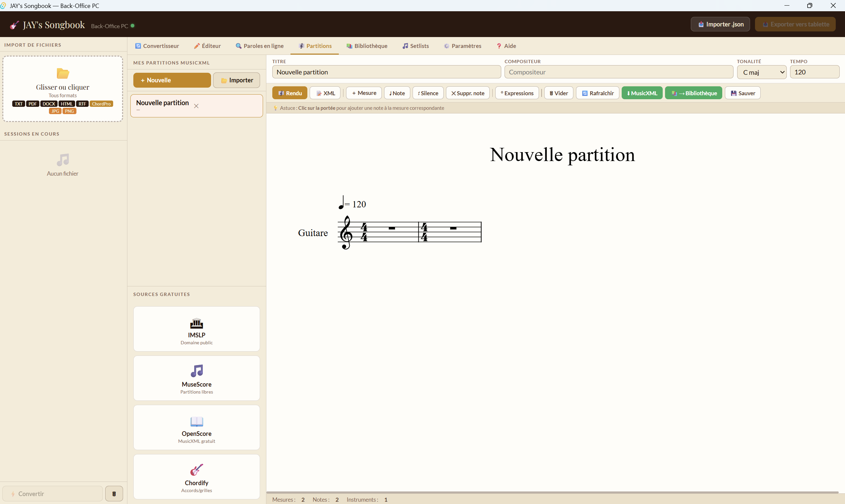Click the Note insert button

pos(397,93)
